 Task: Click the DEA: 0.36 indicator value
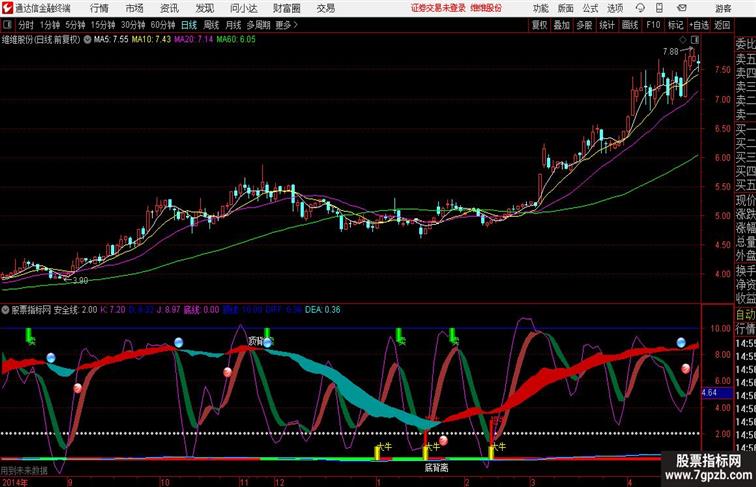(x=323, y=310)
